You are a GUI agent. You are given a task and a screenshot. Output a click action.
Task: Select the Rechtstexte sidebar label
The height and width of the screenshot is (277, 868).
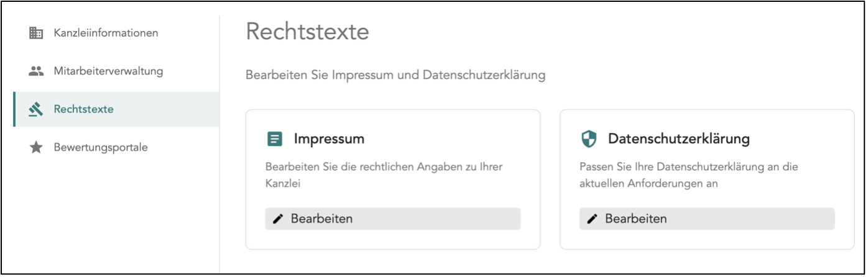pyautogui.click(x=83, y=110)
